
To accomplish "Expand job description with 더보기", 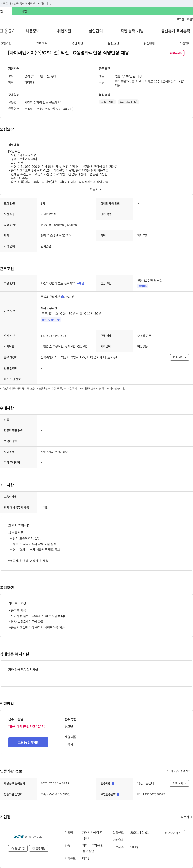I will tap(96, 189).
